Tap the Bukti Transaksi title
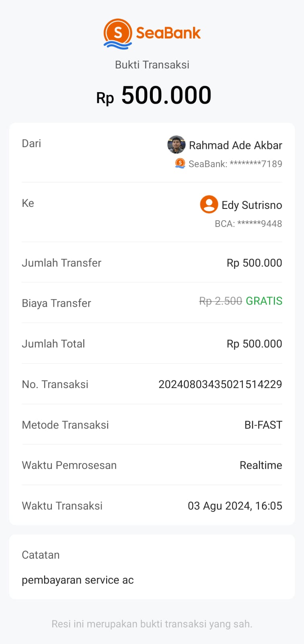304x644 pixels. [x=152, y=65]
